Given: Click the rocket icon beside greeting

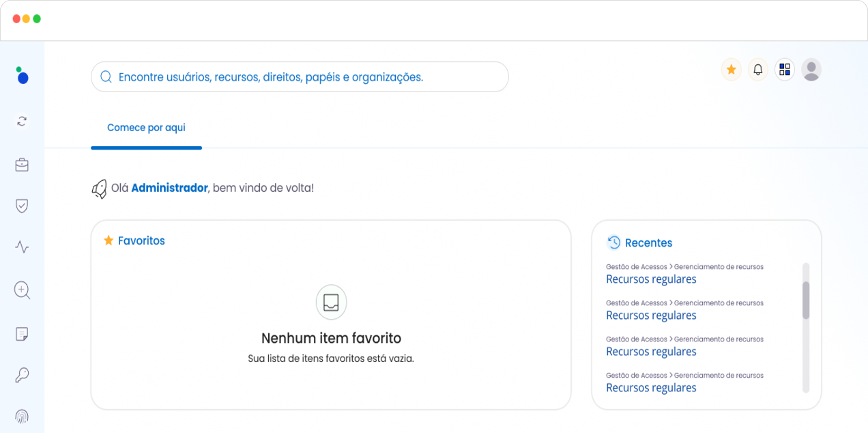Looking at the screenshot, I should (100, 188).
